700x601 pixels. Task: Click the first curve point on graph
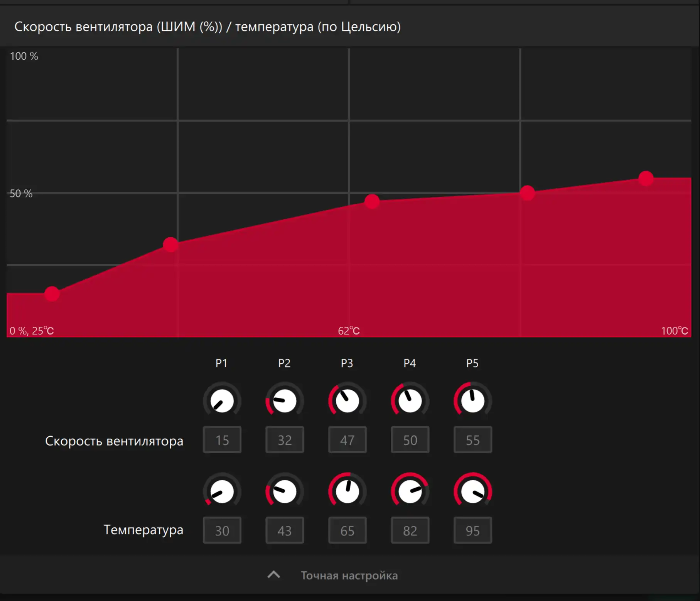click(52, 294)
